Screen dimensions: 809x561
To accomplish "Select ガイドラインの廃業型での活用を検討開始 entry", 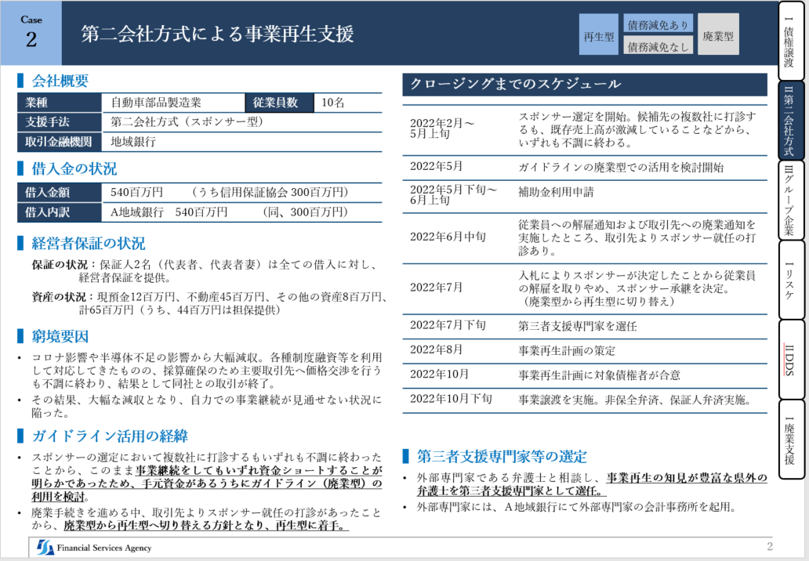I will [621, 167].
